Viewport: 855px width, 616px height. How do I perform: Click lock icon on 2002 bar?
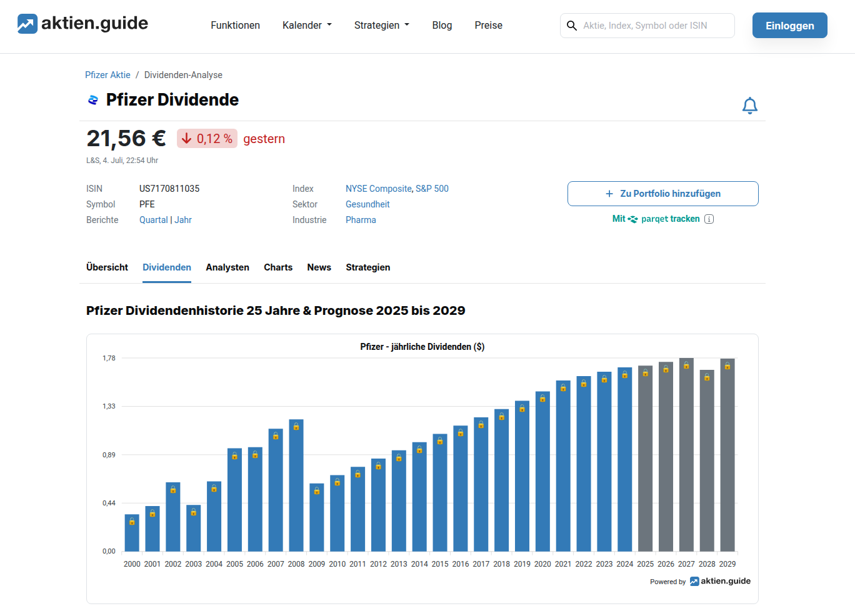click(x=173, y=489)
